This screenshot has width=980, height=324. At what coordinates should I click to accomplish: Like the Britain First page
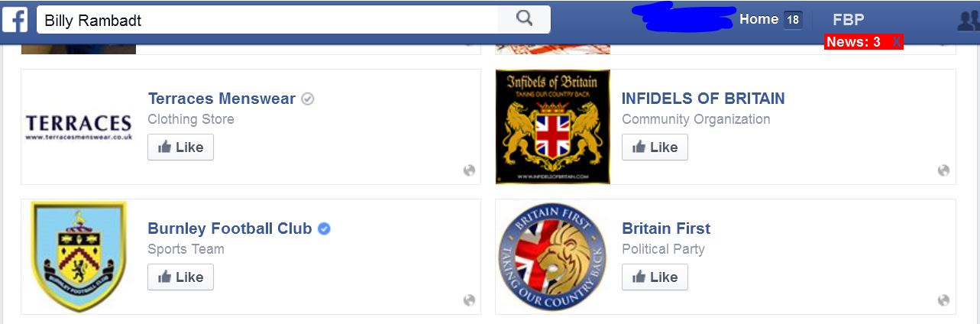point(655,277)
